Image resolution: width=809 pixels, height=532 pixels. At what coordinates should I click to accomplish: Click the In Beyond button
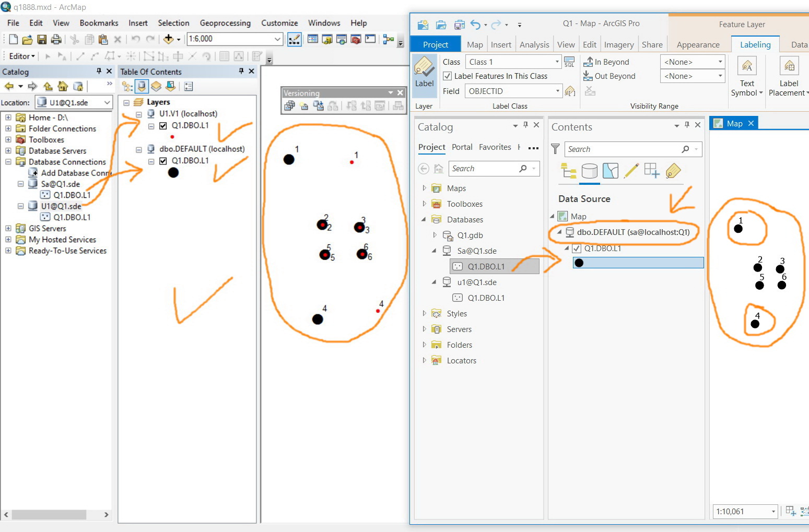606,62
